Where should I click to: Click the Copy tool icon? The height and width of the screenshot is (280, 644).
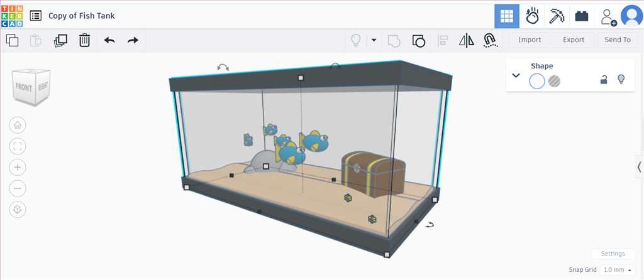(13, 40)
